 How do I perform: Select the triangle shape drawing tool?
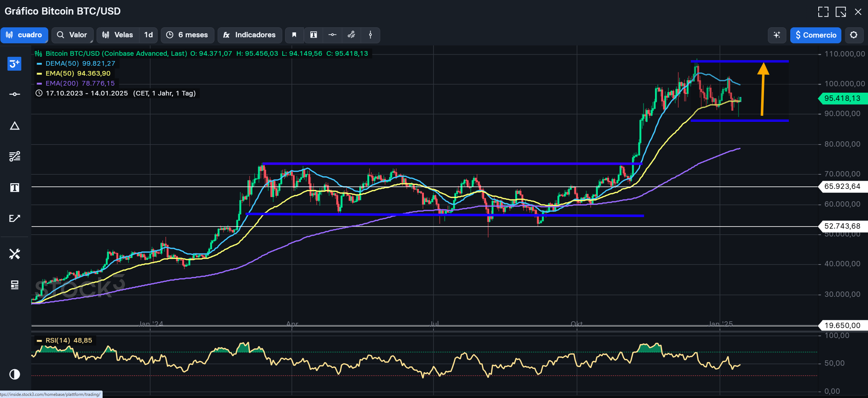point(15,126)
